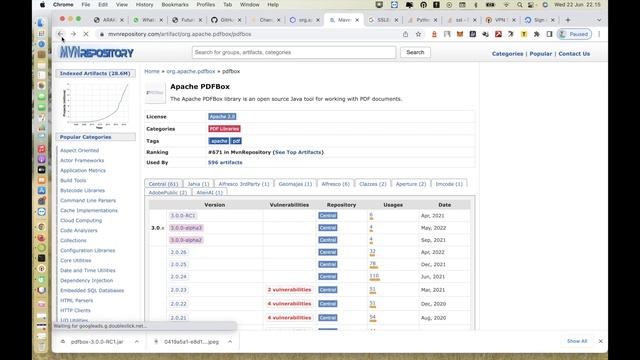Open the Popular link in header
640x360 pixels.
click(x=540, y=53)
